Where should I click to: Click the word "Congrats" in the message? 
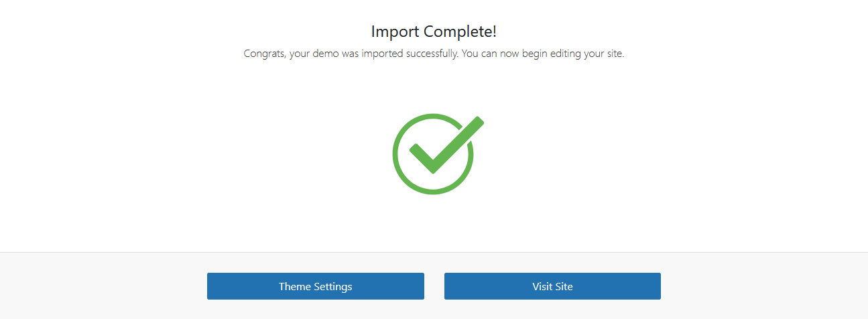(263, 54)
